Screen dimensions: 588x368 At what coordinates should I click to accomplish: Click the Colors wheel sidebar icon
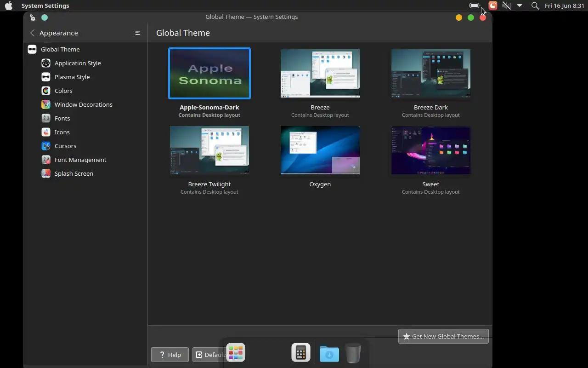(x=46, y=91)
